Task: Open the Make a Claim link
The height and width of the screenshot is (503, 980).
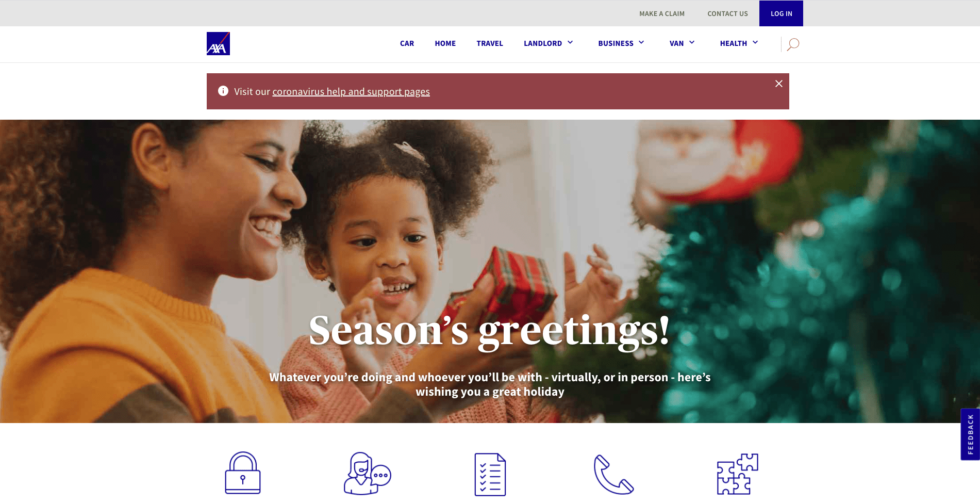Action: coord(662,14)
